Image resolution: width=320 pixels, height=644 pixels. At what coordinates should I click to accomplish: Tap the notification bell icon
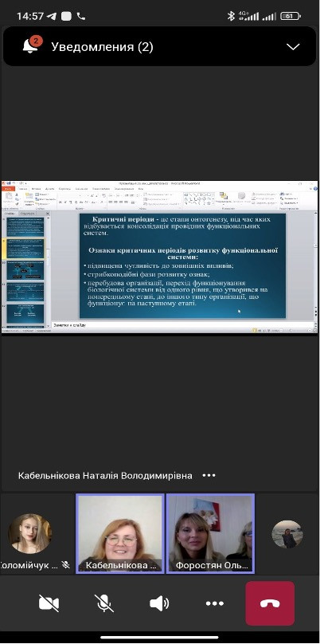click(x=30, y=45)
